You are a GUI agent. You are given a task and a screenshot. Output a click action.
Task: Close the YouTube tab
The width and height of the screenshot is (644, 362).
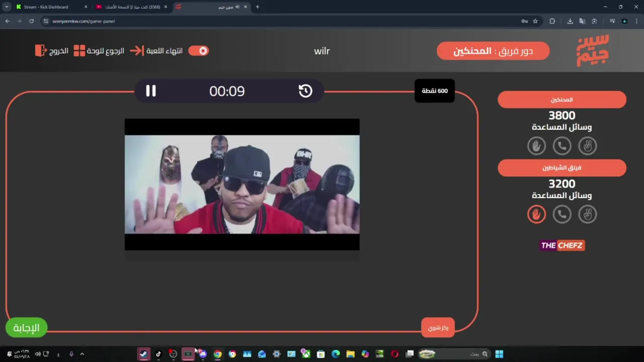[166, 7]
